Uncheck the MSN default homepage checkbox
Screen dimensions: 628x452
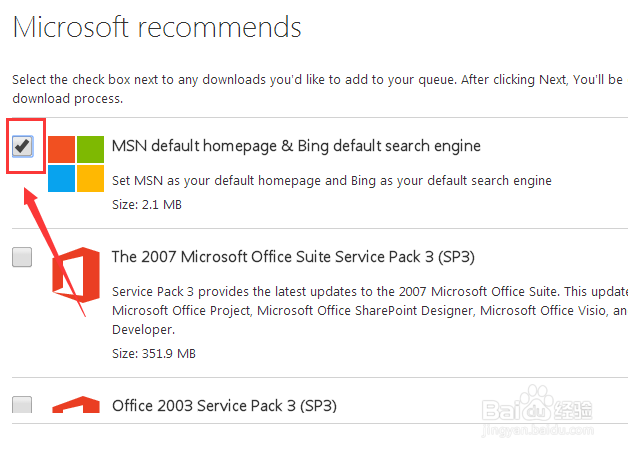pyautogui.click(x=22, y=146)
